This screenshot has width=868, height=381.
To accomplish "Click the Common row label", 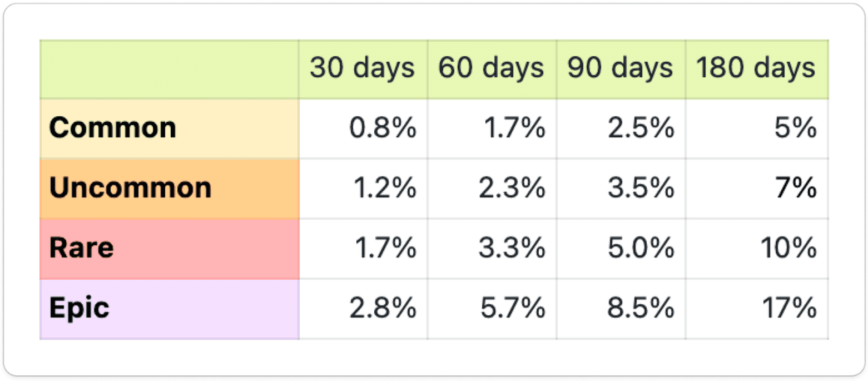I will pyautogui.click(x=113, y=128).
